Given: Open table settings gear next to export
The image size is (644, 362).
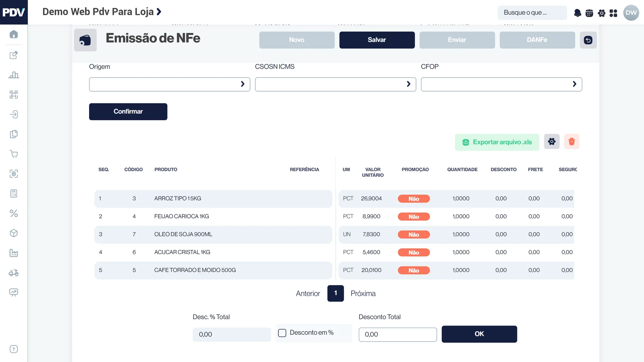Looking at the screenshot, I should coord(552,142).
